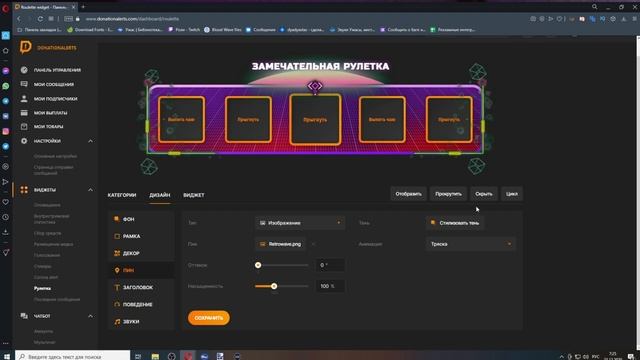Switch to the Виджет tab
Screen dimensions: 640x360
click(194, 195)
